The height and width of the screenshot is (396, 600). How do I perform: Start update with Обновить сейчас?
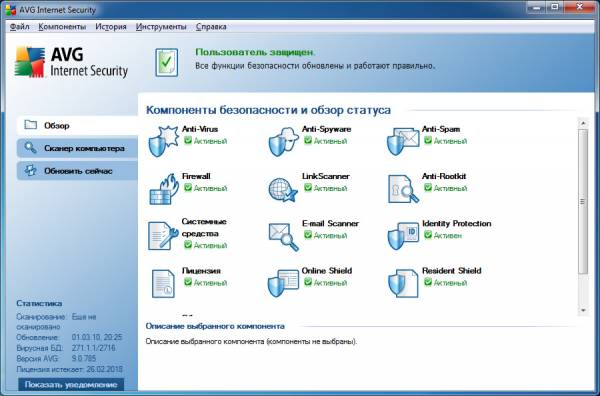click(77, 171)
